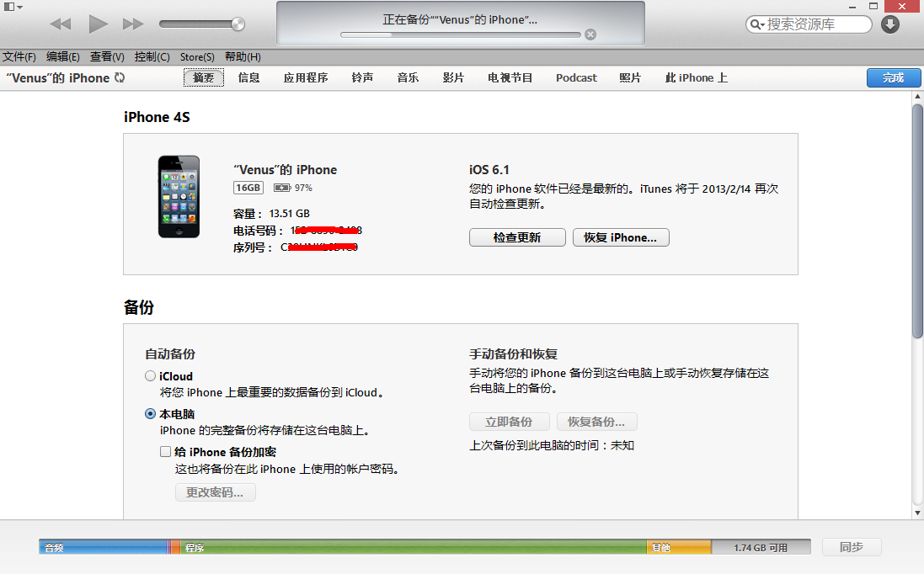Open the 查看(V) menu
This screenshot has height=574, width=924.
107,57
